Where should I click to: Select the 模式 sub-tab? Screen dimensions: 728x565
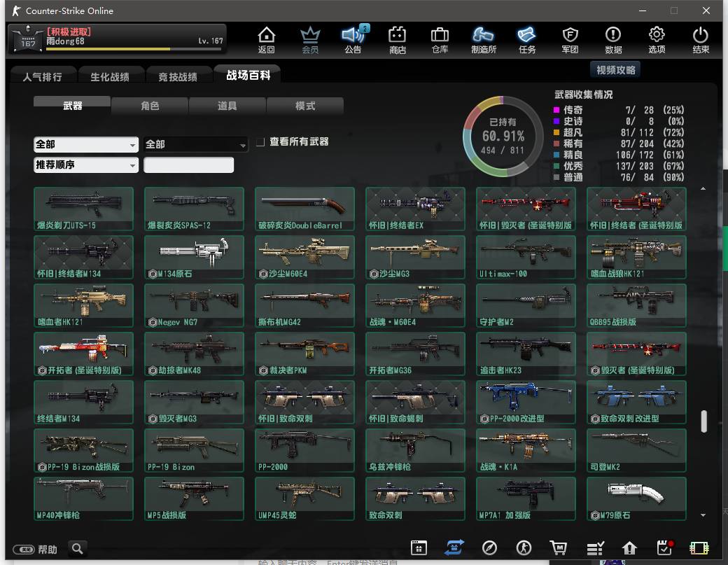[x=305, y=106]
